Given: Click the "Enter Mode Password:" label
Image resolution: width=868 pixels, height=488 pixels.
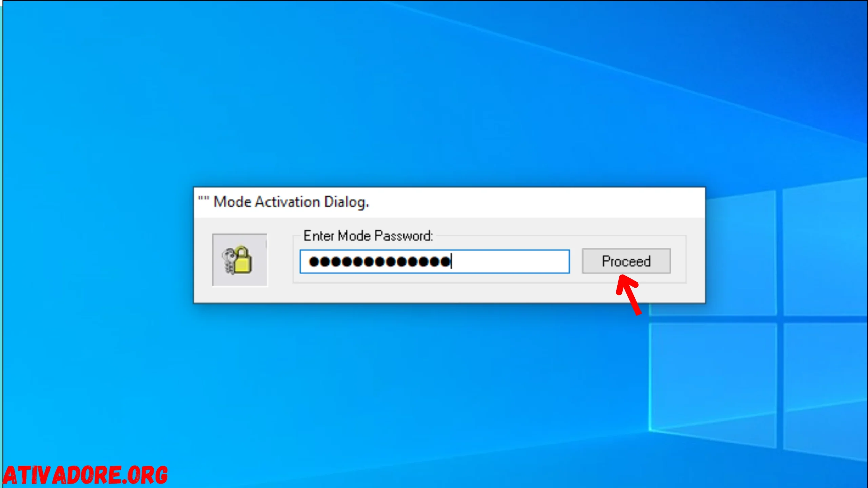Looking at the screenshot, I should click(368, 236).
